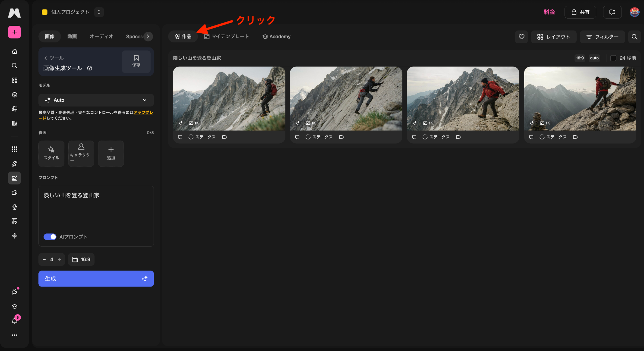Open the マイテンプレート tab
Viewport: 644px width, 351px height.
(x=226, y=36)
